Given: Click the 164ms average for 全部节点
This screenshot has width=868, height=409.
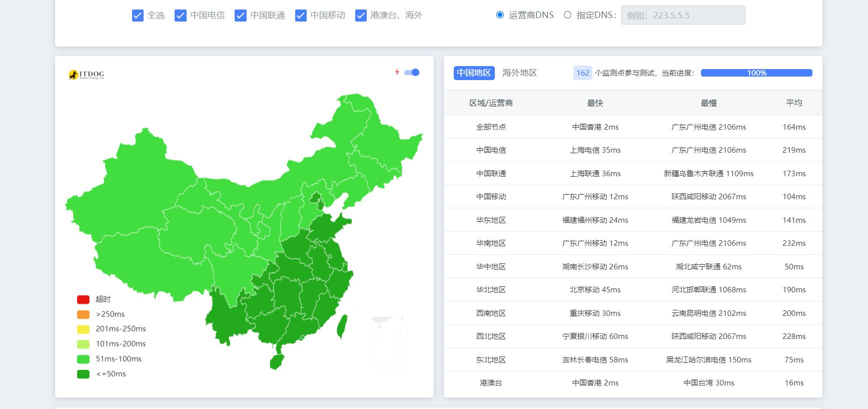Looking at the screenshot, I should coord(794,127).
